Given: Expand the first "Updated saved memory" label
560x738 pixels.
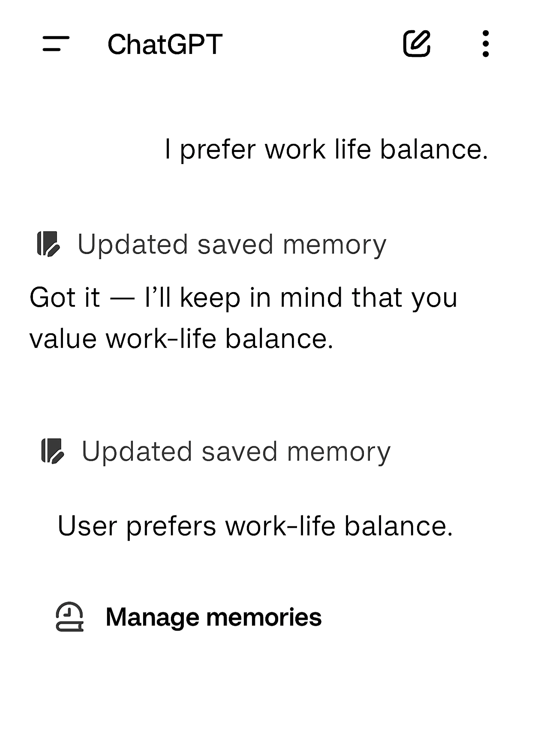Looking at the screenshot, I should coord(232,244).
